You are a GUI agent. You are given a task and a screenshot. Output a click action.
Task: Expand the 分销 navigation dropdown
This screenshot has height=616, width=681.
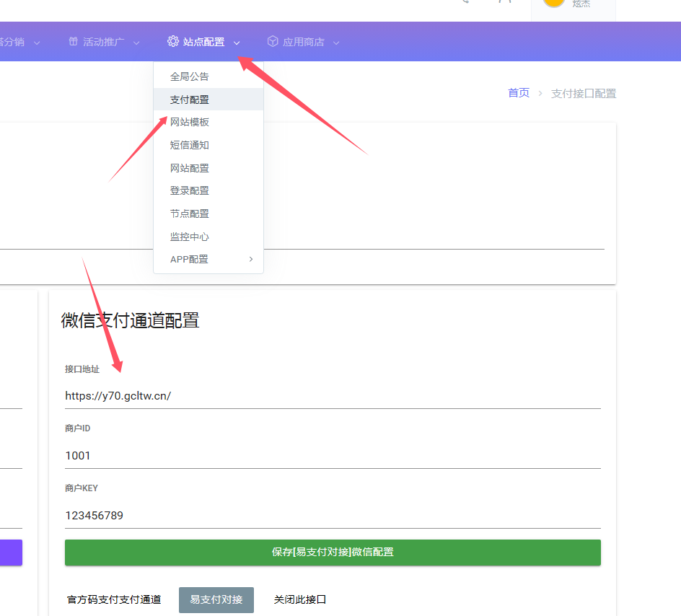pyautogui.click(x=38, y=41)
